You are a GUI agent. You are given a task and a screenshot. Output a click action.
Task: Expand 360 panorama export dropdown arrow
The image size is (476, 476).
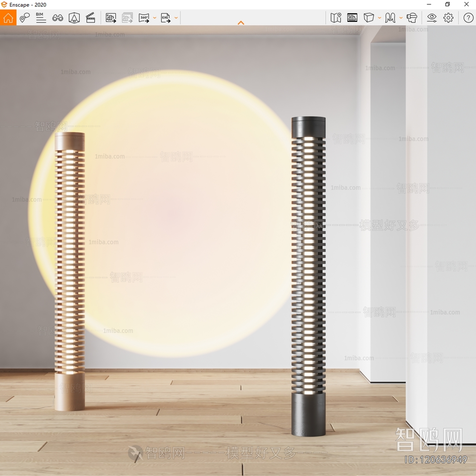[x=155, y=18]
